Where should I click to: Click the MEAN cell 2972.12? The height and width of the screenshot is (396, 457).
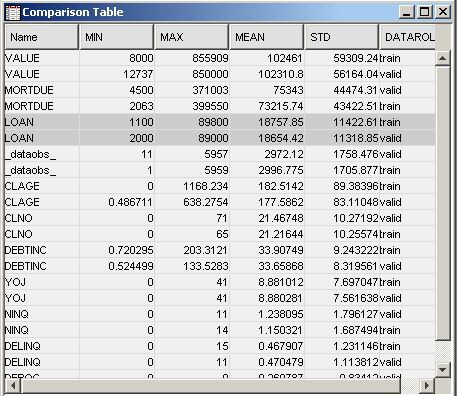pyautogui.click(x=267, y=154)
